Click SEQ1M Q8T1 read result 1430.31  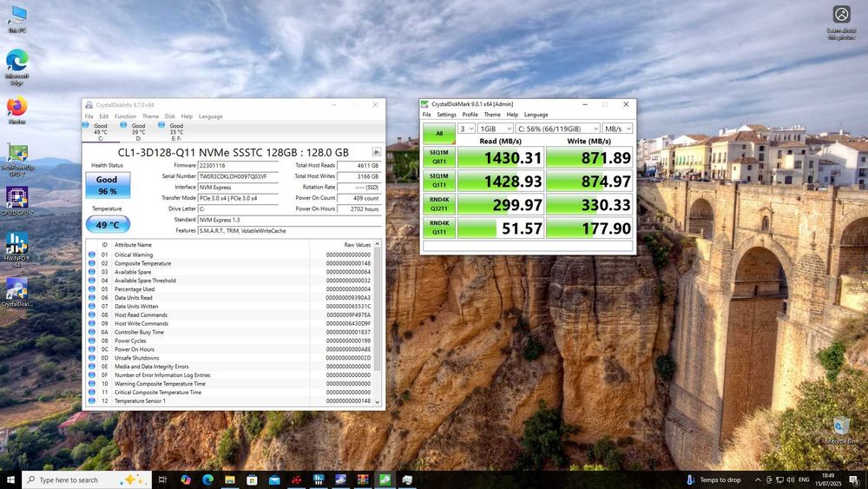pyautogui.click(x=501, y=157)
